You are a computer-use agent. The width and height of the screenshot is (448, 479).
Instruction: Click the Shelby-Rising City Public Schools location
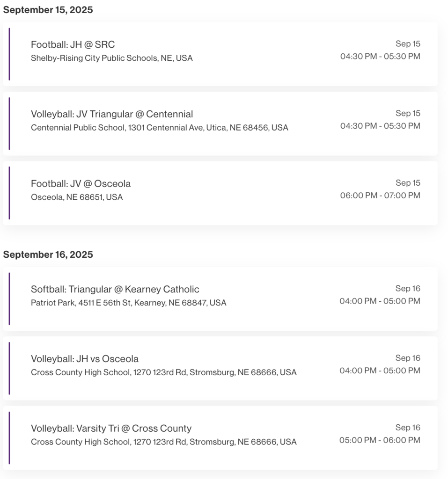click(111, 58)
